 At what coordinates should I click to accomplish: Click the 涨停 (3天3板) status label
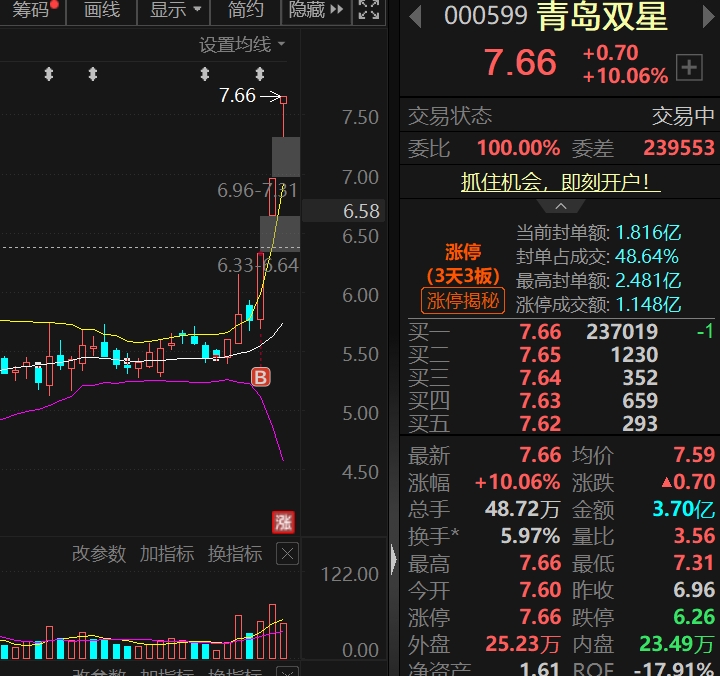(x=463, y=264)
